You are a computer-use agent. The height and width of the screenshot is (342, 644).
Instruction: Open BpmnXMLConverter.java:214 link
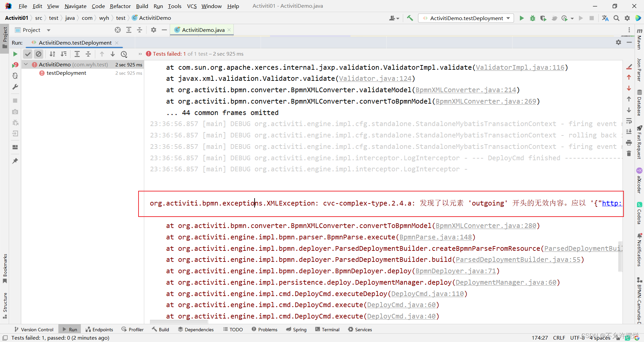pos(466,90)
